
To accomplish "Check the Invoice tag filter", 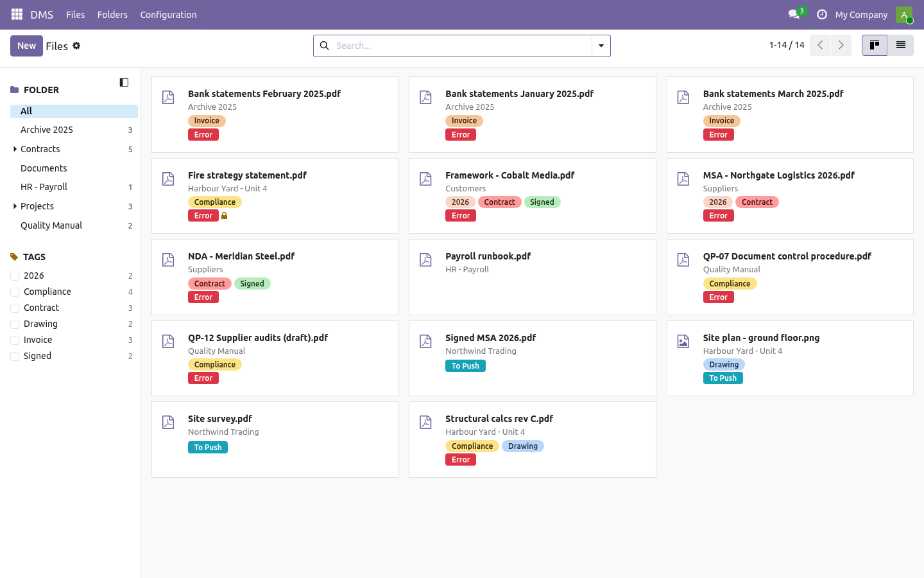I will [15, 340].
